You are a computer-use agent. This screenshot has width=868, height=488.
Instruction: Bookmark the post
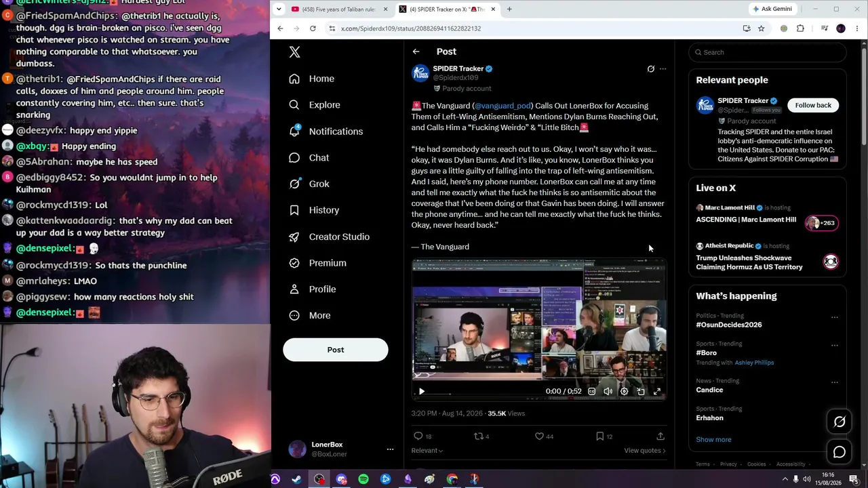(604, 436)
